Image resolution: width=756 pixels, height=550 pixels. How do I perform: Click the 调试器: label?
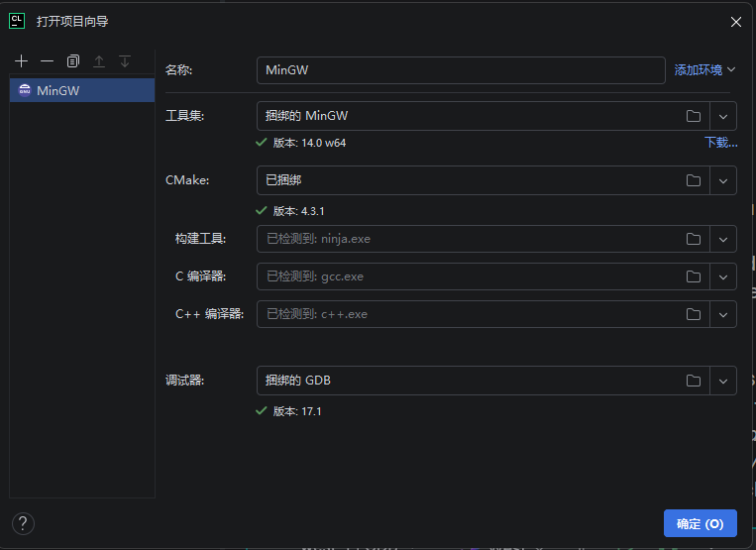coord(184,381)
